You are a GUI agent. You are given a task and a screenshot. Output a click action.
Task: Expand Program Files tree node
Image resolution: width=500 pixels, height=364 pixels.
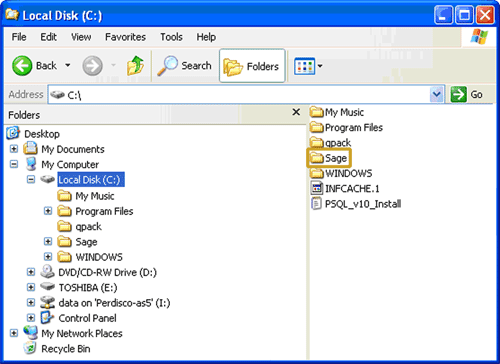tap(48, 211)
